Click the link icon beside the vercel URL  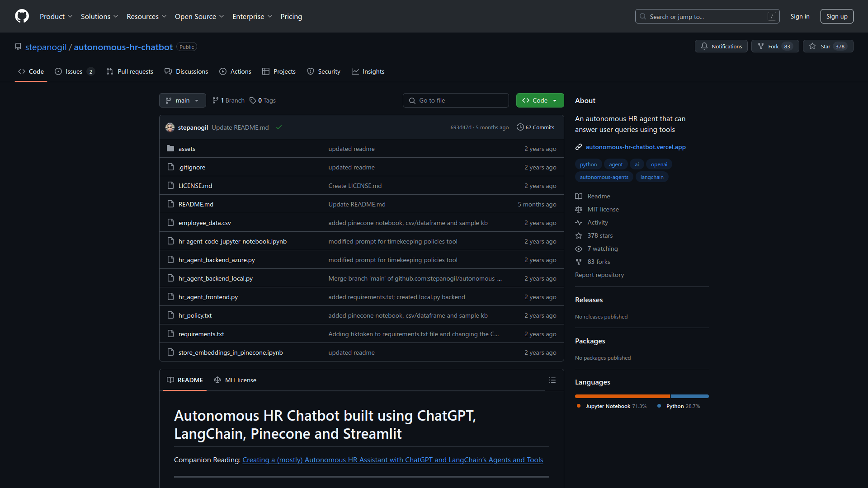point(579,147)
